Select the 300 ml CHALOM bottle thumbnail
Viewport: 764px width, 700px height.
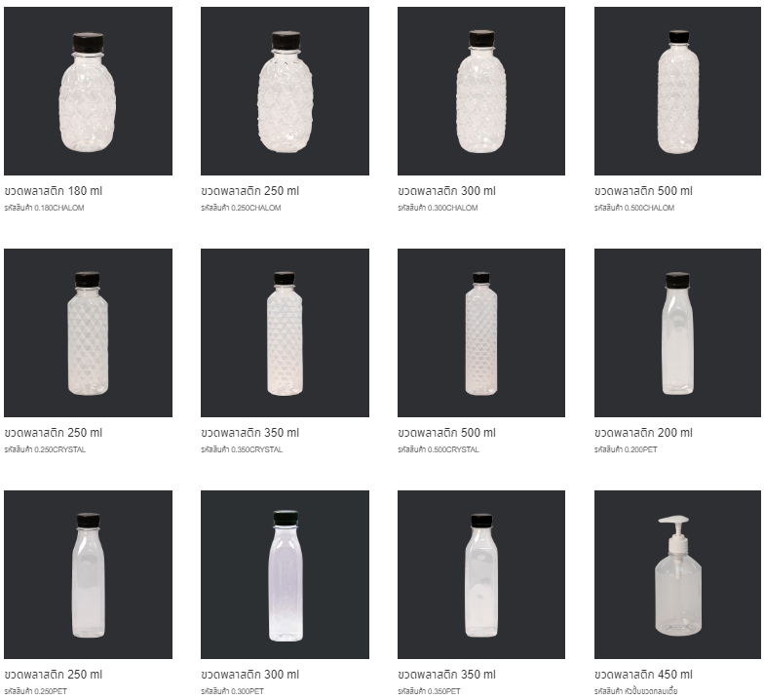click(481, 92)
